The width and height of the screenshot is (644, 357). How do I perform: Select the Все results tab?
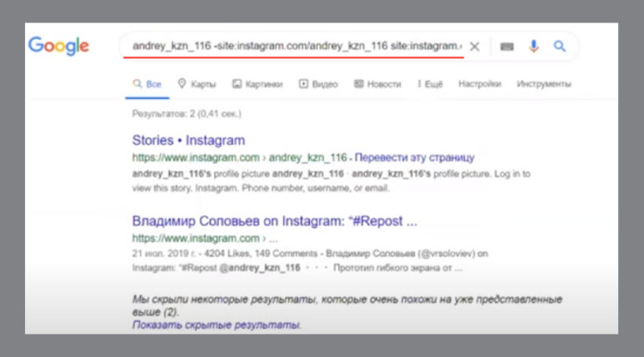click(148, 84)
